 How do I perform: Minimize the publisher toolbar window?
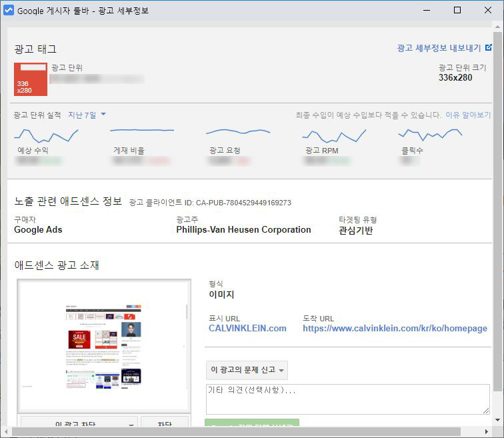(x=427, y=10)
